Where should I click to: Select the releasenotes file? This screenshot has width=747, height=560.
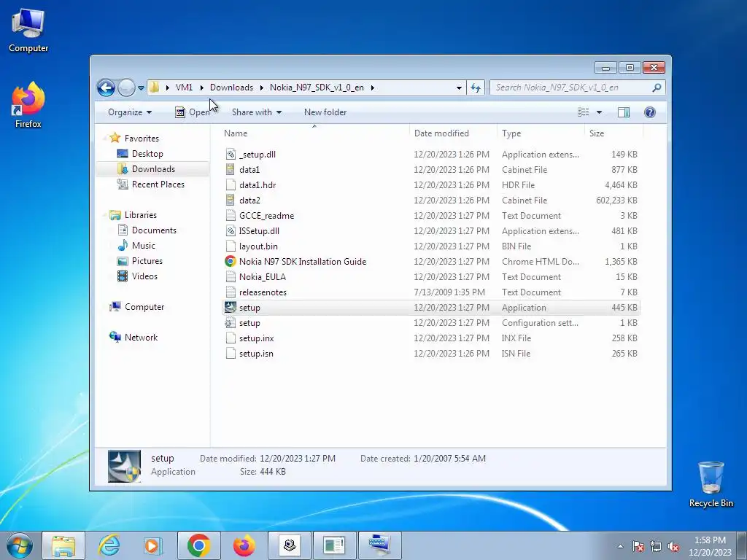263,292
